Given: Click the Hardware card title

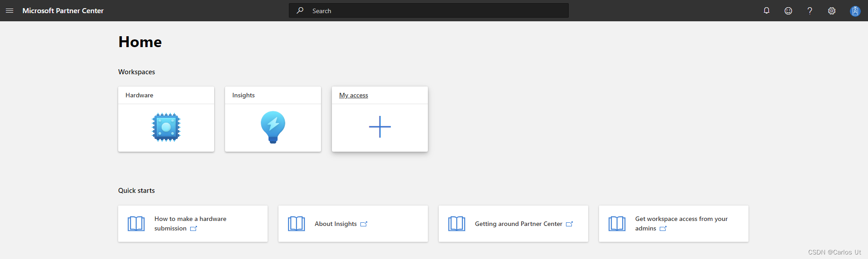Looking at the screenshot, I should pos(139,95).
